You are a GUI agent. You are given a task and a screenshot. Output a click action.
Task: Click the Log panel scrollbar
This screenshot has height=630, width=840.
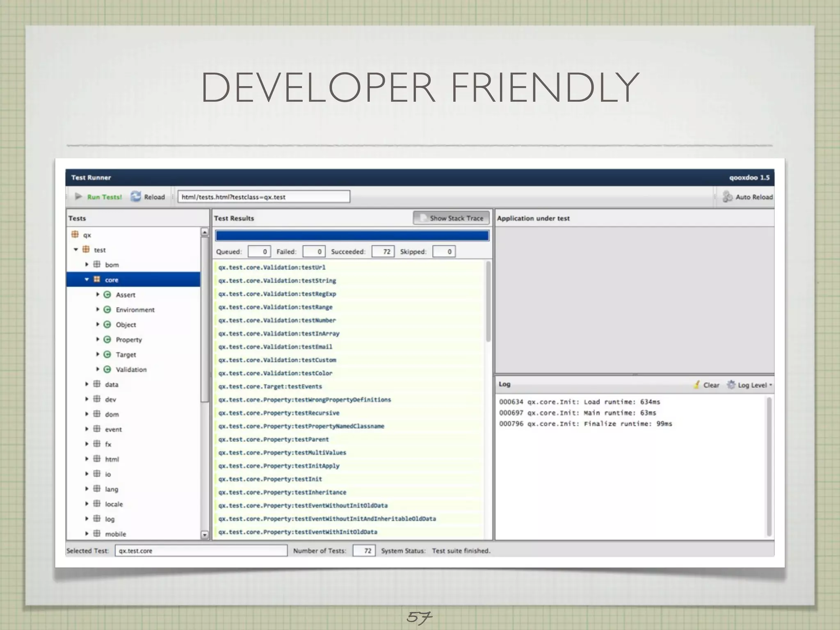[769, 467]
